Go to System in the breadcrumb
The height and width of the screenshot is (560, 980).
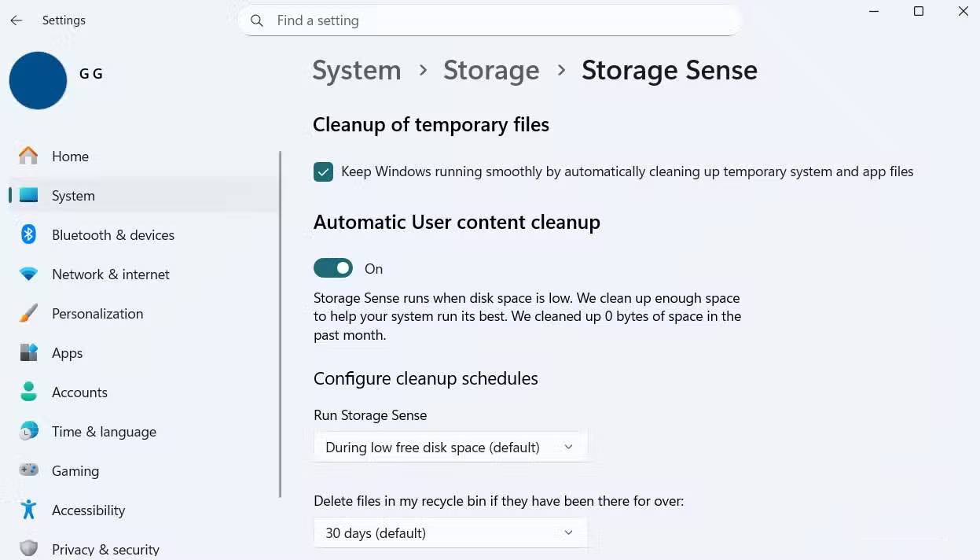click(356, 70)
